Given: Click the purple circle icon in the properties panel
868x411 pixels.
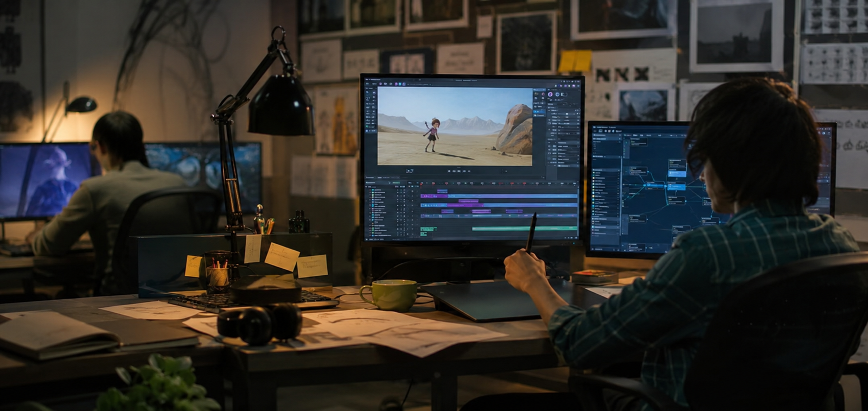Looking at the screenshot, I should [x=550, y=94].
